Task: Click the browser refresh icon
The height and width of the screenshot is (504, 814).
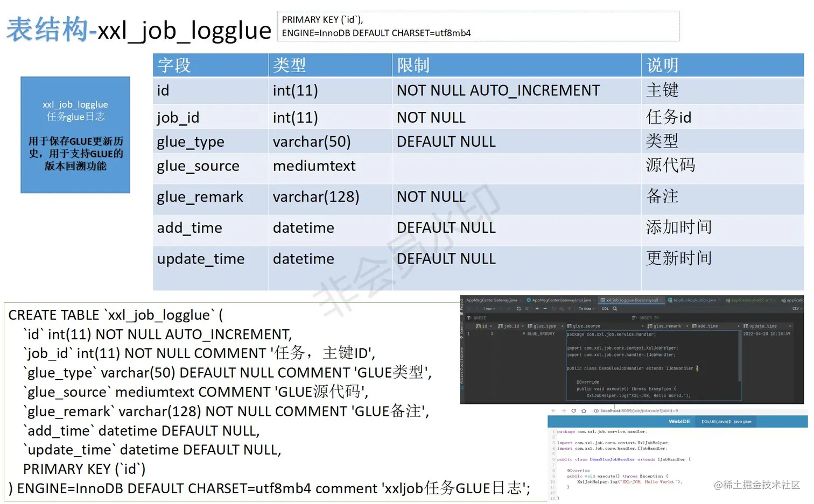Action: [x=574, y=411]
